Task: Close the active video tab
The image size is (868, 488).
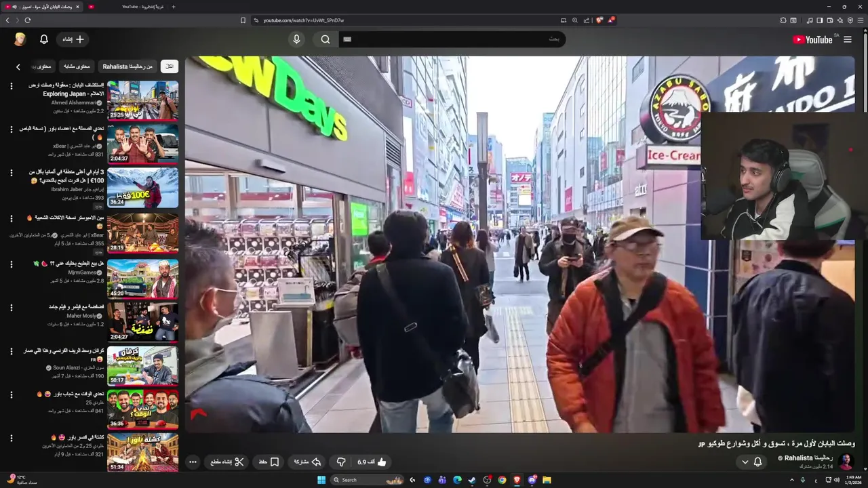Action: click(x=77, y=7)
